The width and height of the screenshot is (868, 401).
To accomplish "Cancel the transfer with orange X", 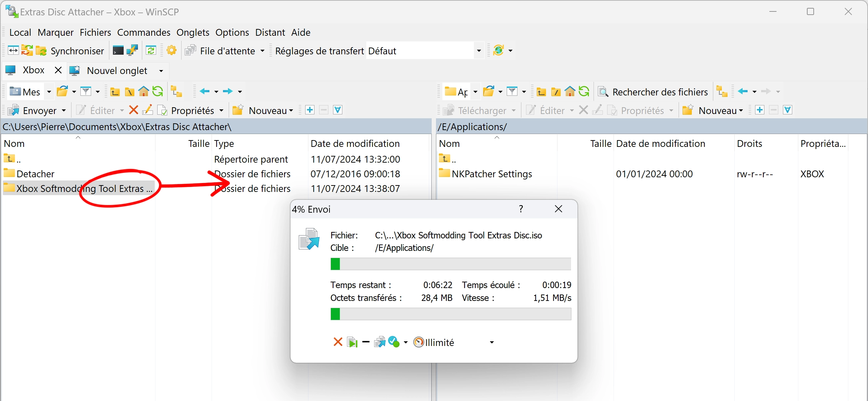I will (338, 342).
